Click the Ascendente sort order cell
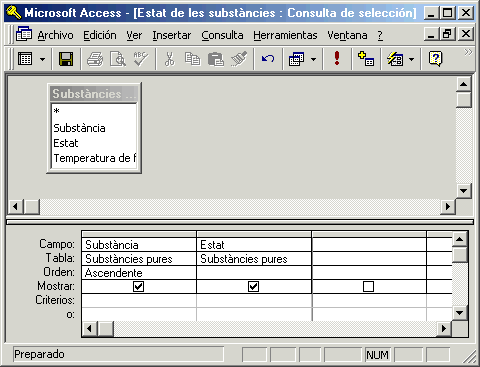 (x=139, y=273)
